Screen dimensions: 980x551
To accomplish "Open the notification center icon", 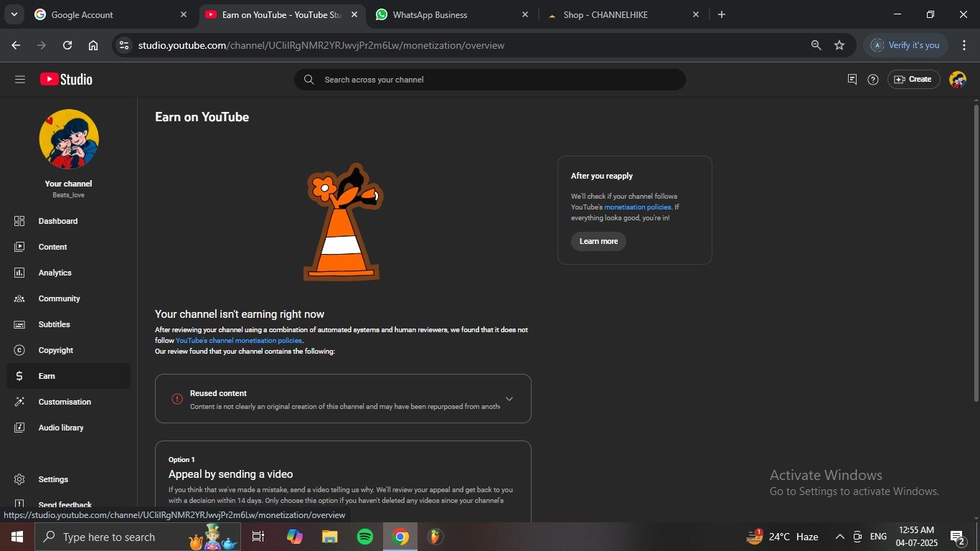I will (x=958, y=537).
